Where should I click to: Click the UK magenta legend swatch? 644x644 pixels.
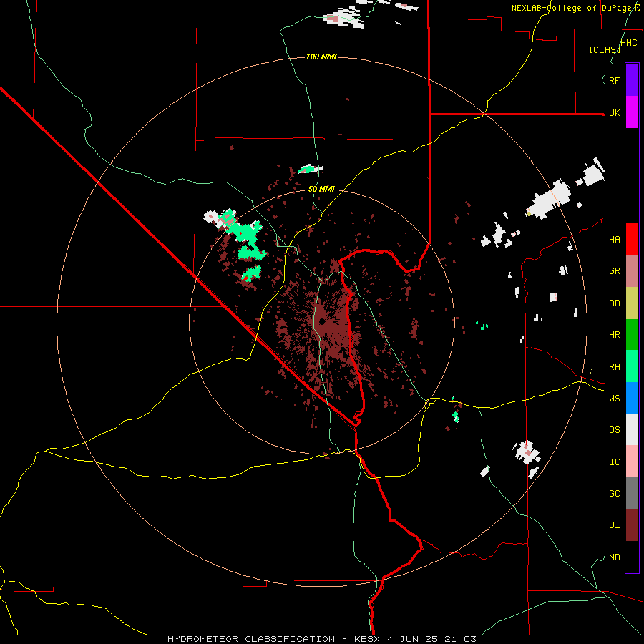[x=632, y=112]
